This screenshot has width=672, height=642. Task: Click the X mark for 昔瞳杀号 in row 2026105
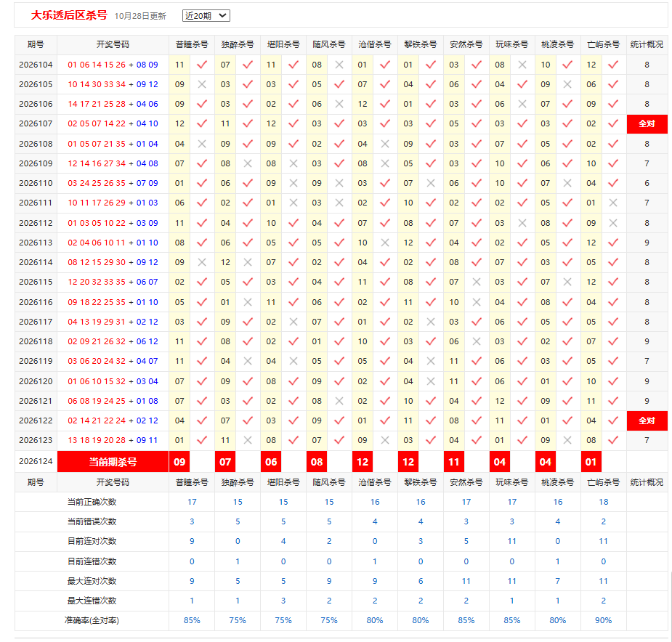click(202, 84)
